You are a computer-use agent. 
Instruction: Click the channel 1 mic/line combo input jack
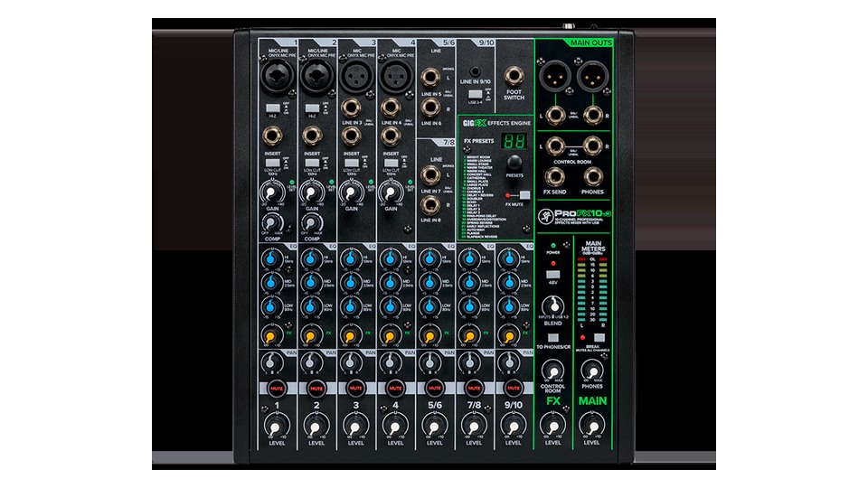277,76
